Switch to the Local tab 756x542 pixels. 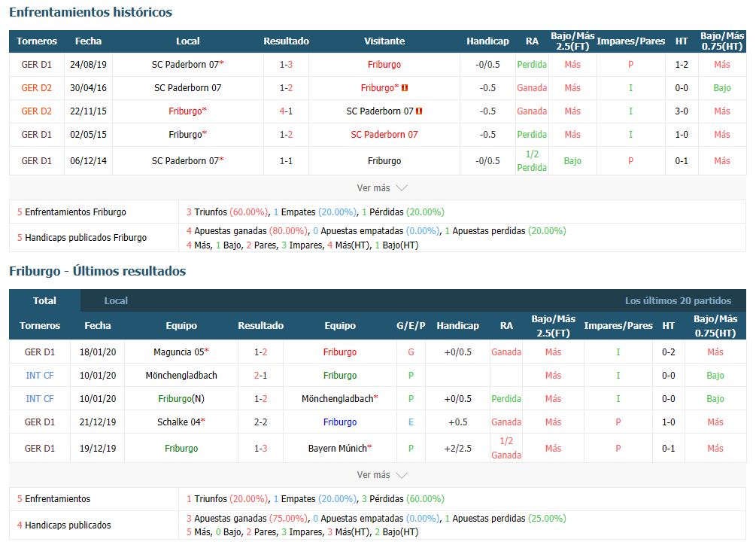pyautogui.click(x=116, y=300)
